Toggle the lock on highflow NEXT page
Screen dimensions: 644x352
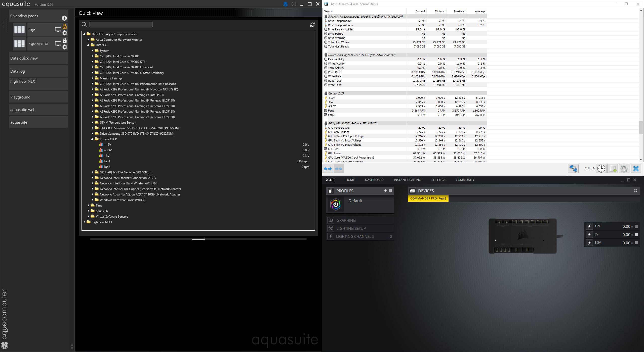coord(65,41)
